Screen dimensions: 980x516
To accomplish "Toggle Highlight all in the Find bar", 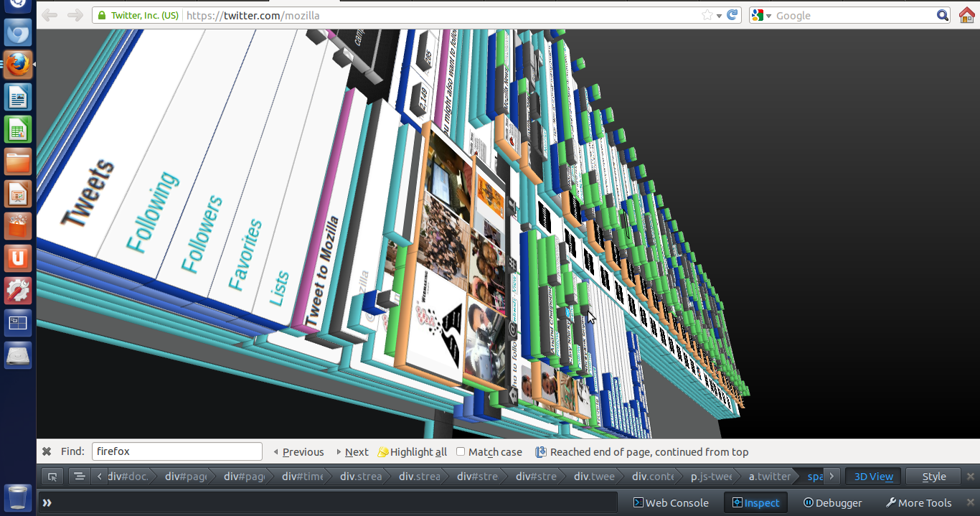I will [x=413, y=452].
